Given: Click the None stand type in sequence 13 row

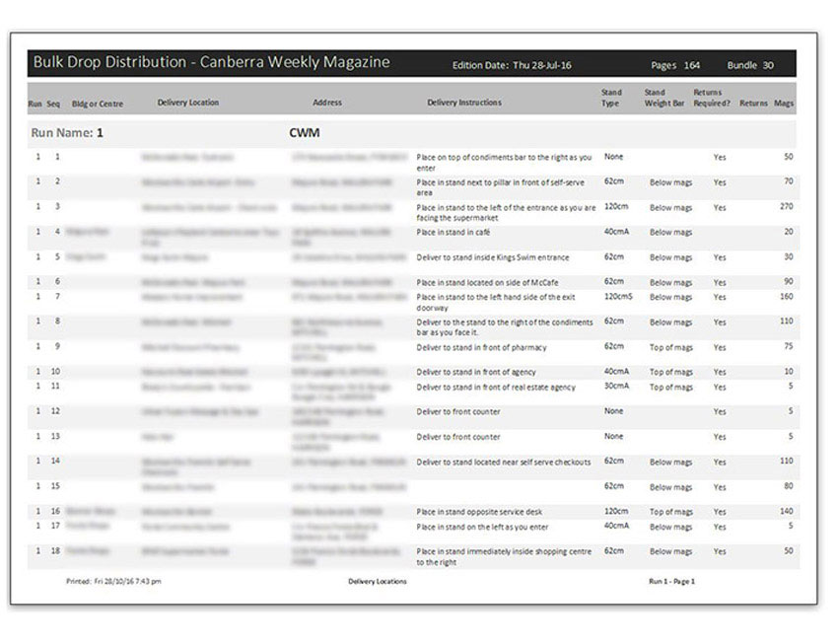Looking at the screenshot, I should pos(613,436).
